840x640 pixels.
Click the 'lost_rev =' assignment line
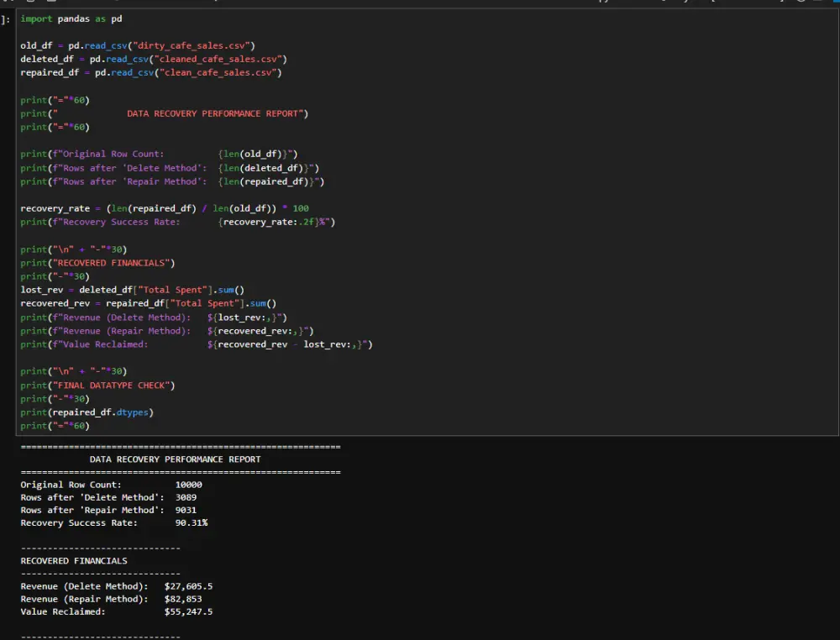[133, 290]
